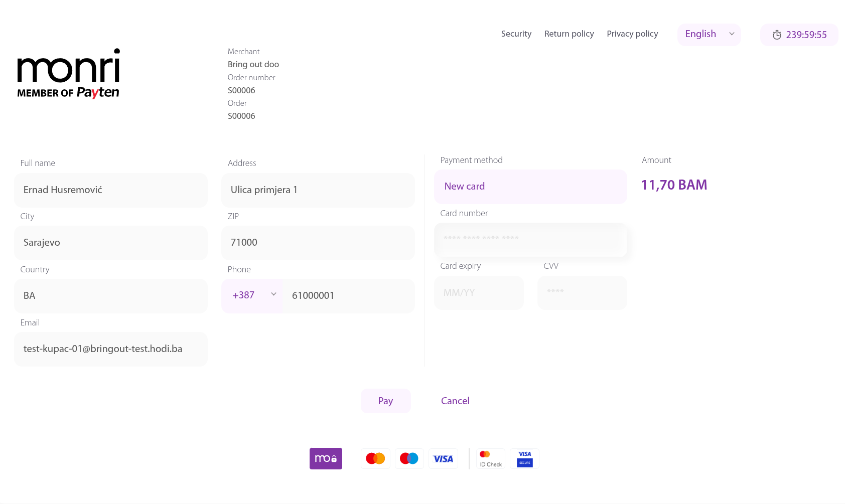Click into the CVV field
Screen dimensions: 845x504
582,293
